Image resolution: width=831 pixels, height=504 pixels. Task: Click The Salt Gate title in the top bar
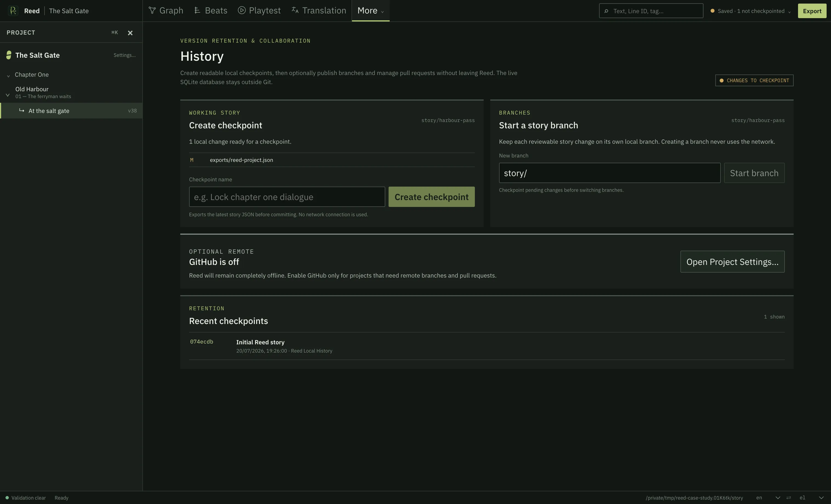(x=69, y=11)
